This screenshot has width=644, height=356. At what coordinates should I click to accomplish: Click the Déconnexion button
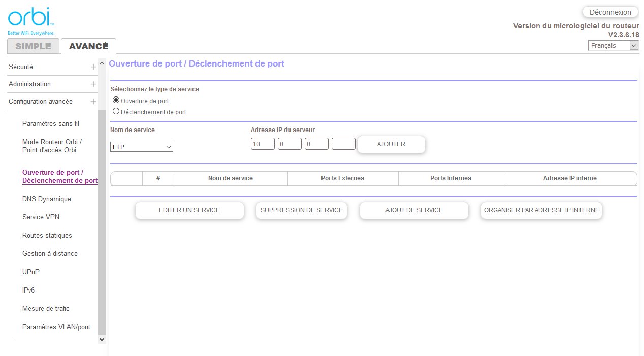pos(610,12)
